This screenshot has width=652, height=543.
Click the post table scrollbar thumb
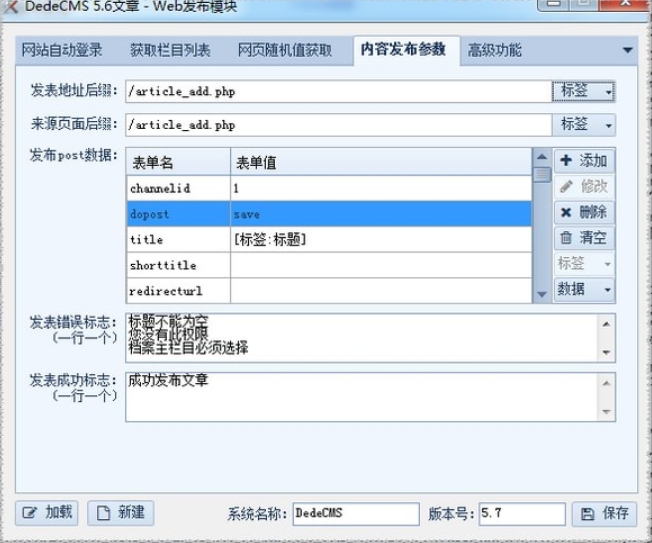(542, 174)
